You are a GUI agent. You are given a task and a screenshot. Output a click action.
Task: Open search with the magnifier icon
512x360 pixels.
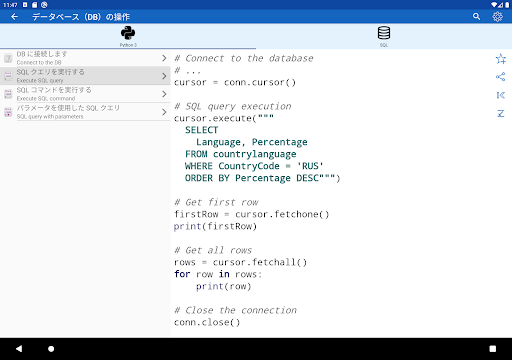(x=476, y=17)
